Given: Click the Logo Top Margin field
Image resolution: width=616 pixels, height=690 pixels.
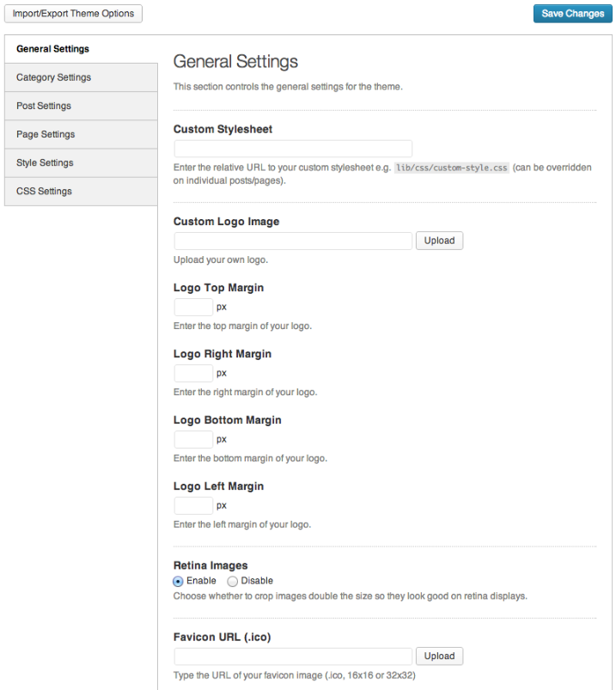Looking at the screenshot, I should tap(193, 307).
